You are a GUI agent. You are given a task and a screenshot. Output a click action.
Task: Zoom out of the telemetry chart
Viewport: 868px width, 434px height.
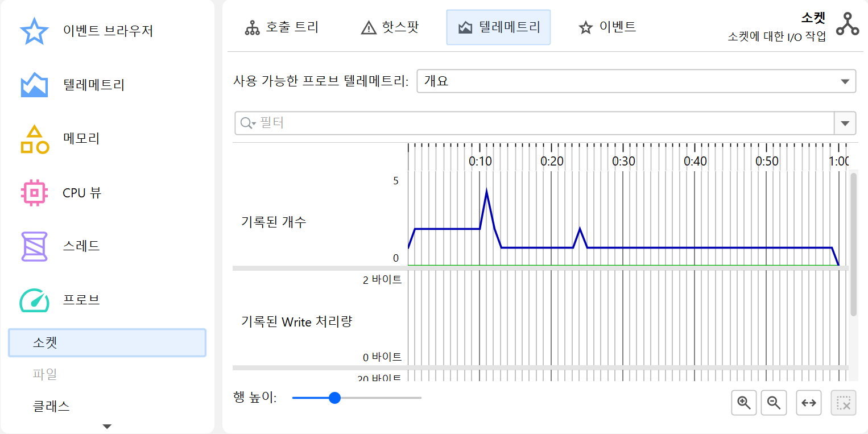click(x=774, y=403)
